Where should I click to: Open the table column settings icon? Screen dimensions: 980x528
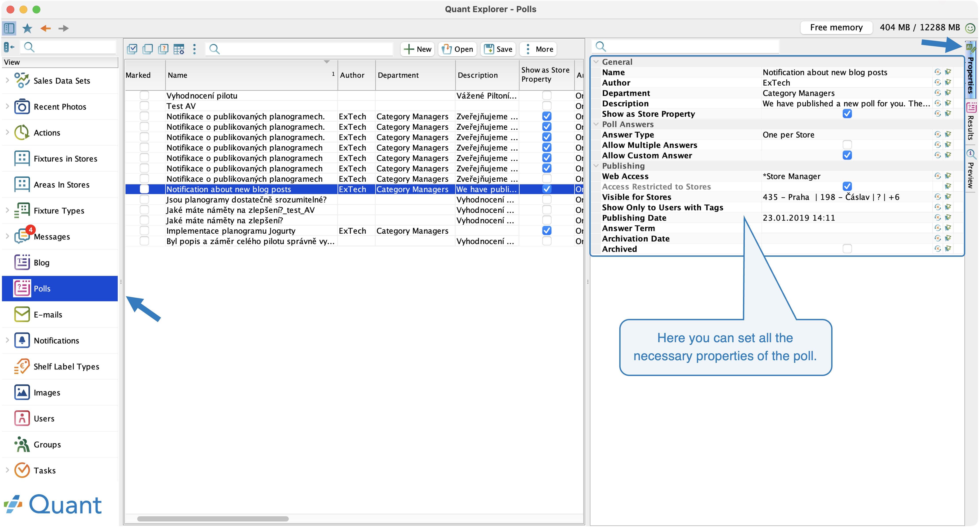[x=179, y=49]
